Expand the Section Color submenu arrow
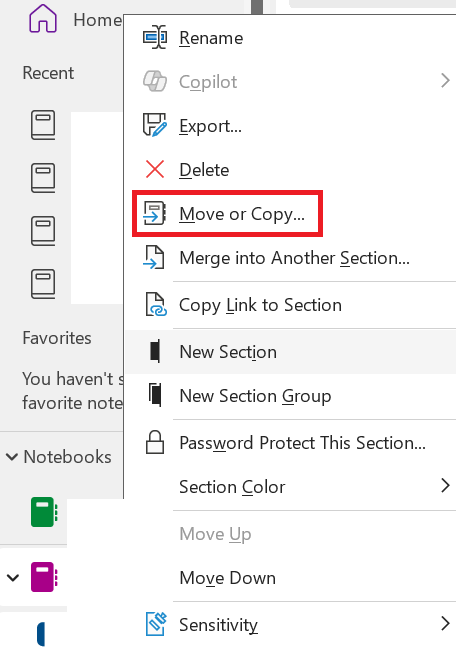The image size is (456, 648). (x=445, y=486)
